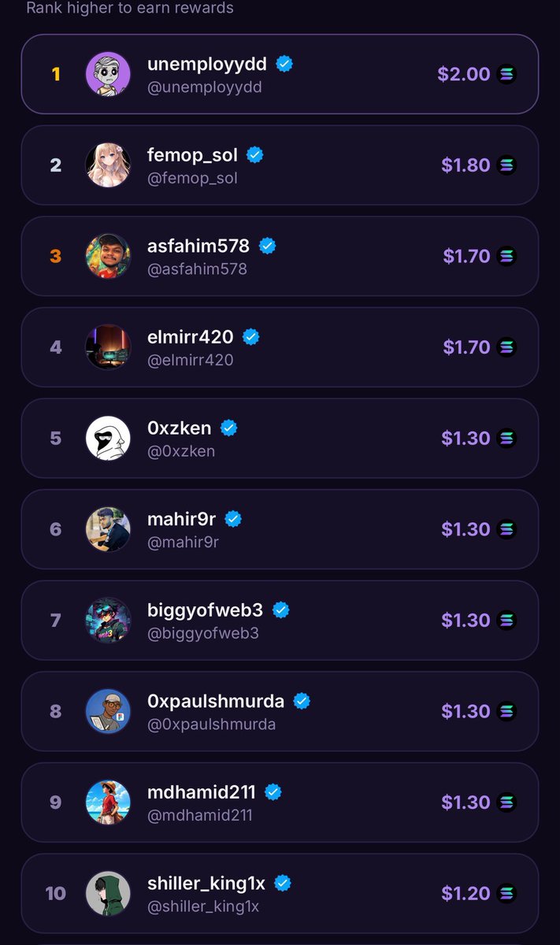Open mdhamid211's straw hat avatar
Viewport: 560px width, 945px height.
108,802
